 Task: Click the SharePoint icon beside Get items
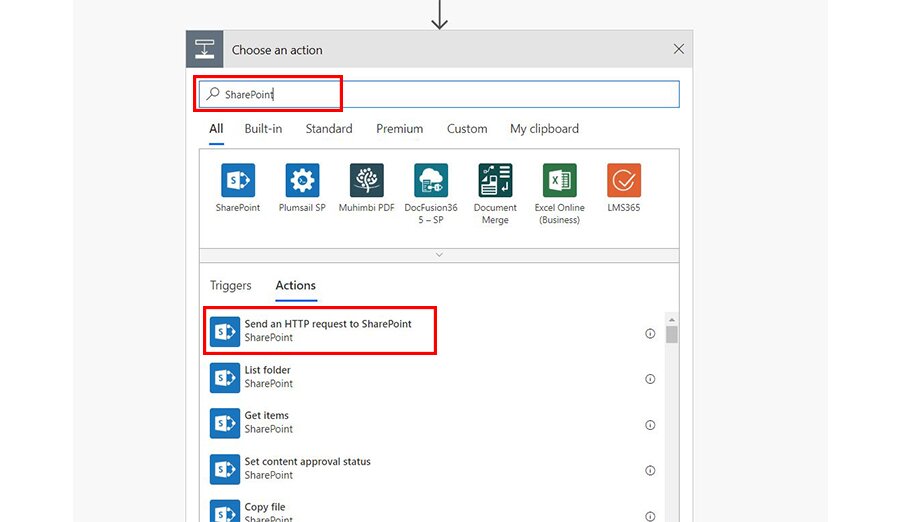[224, 423]
